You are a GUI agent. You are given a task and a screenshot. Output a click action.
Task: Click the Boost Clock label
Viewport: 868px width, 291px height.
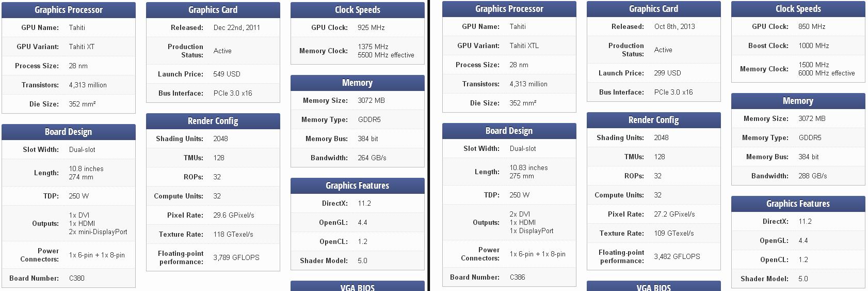[x=768, y=45]
